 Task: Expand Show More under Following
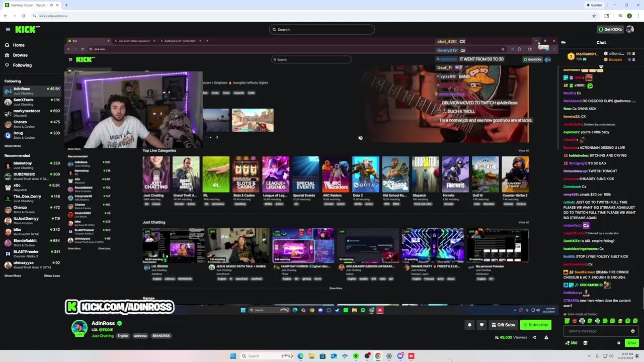[x=13, y=146]
